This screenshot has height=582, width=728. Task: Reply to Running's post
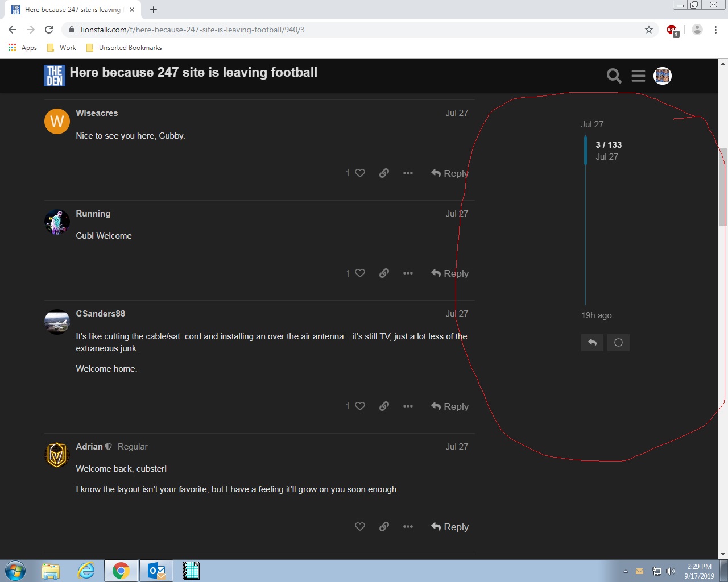click(x=450, y=273)
